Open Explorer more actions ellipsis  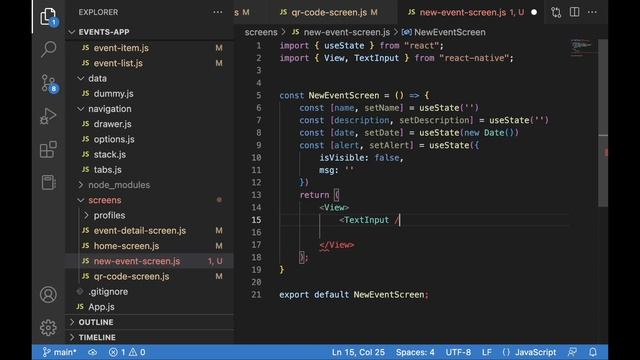(218, 12)
